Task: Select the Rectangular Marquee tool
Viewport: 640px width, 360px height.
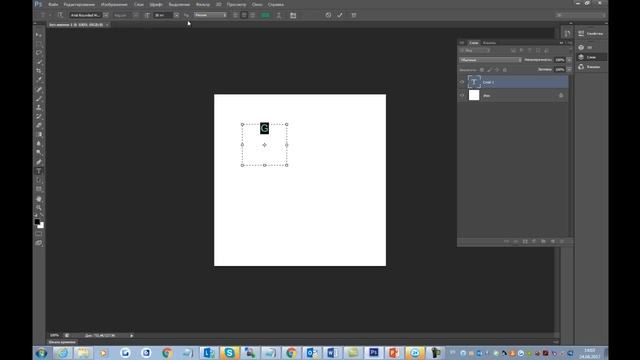Action: (x=39, y=44)
